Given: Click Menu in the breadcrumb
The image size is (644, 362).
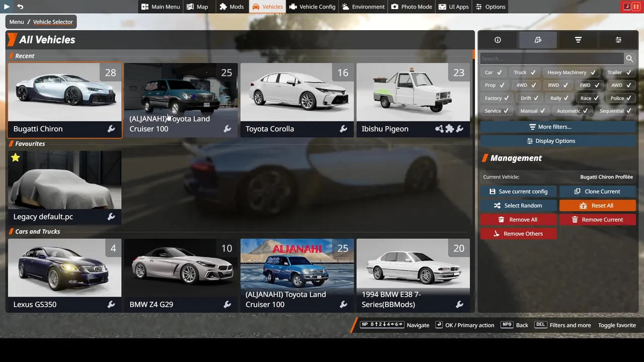Looking at the screenshot, I should click(17, 22).
